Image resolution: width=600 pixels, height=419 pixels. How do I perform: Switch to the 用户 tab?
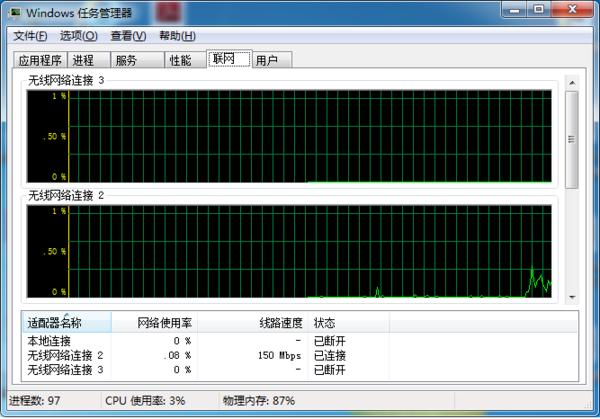coord(266,60)
